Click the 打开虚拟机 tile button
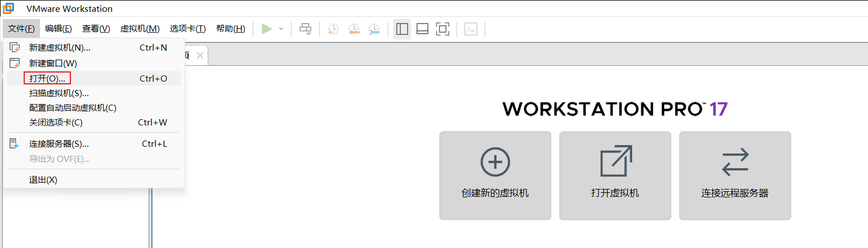The image size is (868, 248). (x=615, y=175)
